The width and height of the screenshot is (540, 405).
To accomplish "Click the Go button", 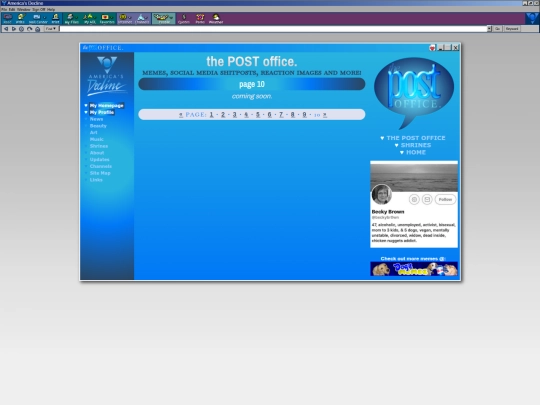I will [497, 29].
